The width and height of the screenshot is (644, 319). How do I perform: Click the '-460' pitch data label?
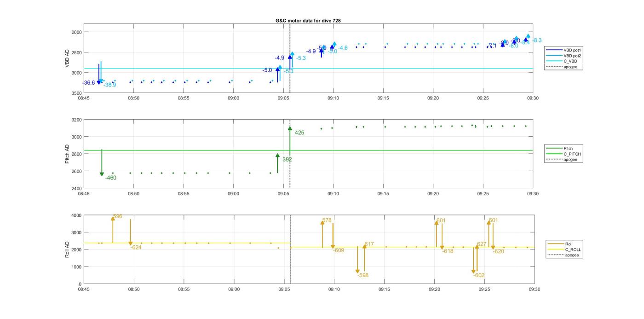[x=110, y=178]
